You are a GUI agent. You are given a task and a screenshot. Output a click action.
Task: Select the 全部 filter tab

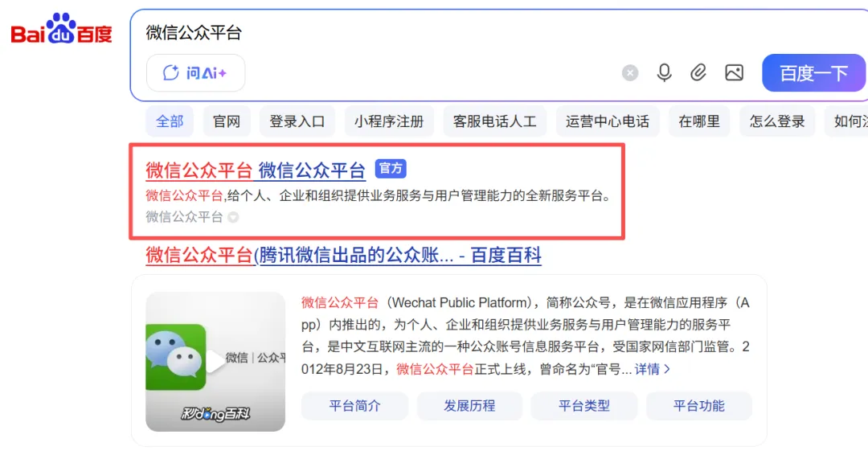click(170, 121)
